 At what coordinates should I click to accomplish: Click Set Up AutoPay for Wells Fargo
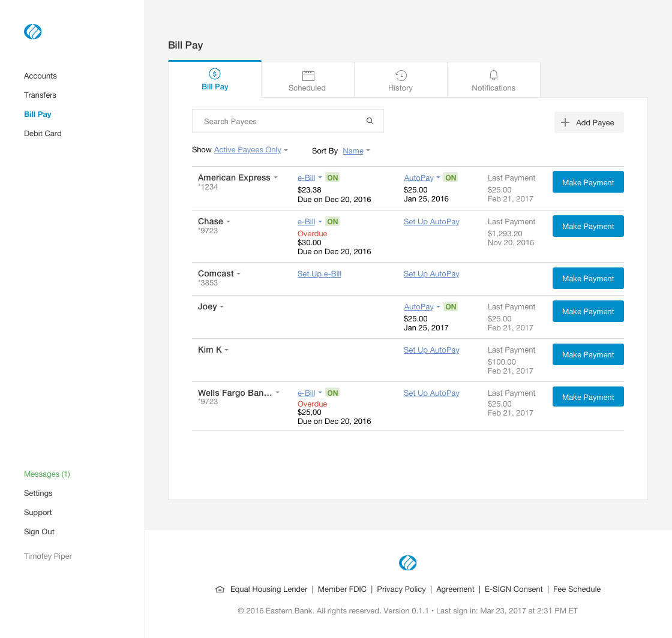(431, 393)
